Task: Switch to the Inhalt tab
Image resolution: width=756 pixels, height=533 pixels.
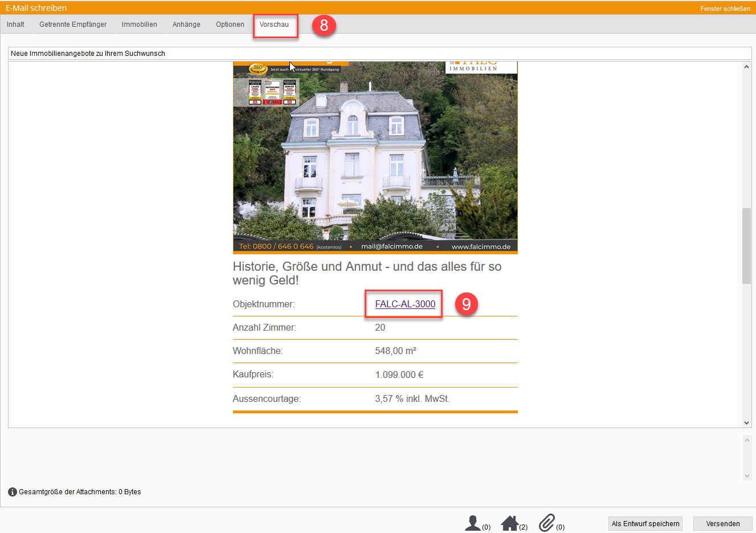Action: (x=15, y=25)
